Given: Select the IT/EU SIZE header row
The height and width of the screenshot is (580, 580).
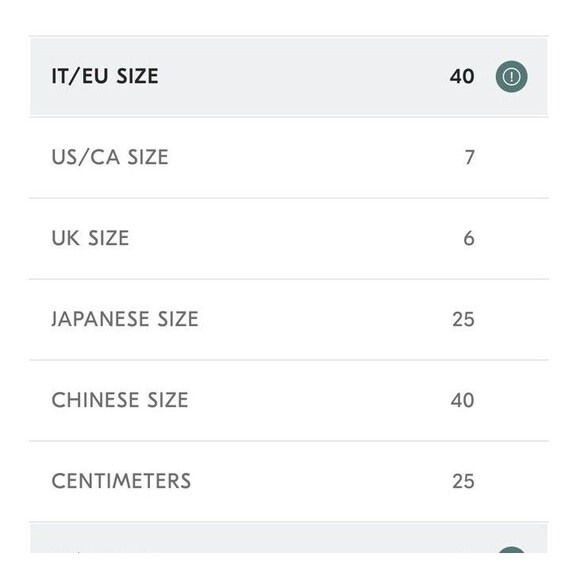Looking at the screenshot, I should [x=289, y=77].
